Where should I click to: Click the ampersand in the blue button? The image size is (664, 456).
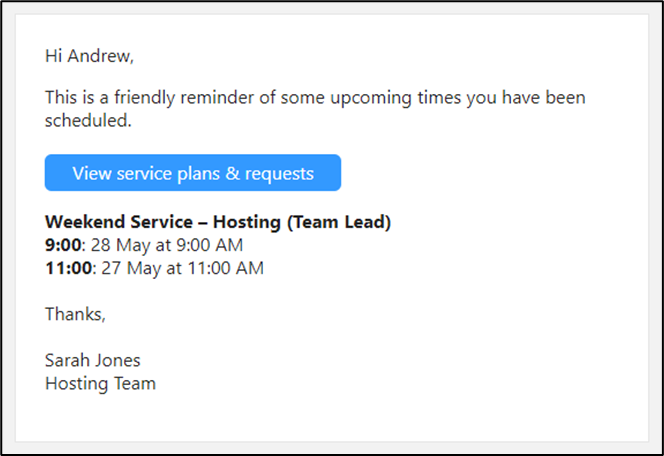(x=232, y=173)
